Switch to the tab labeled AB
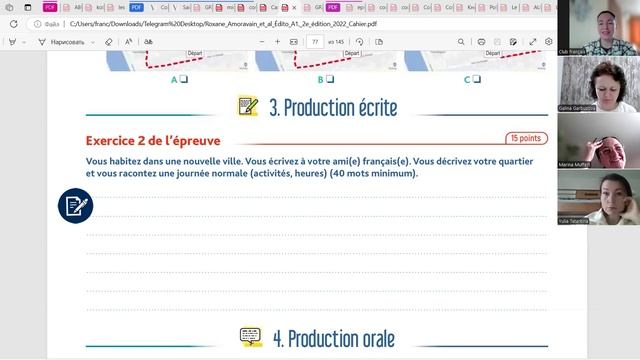The height and width of the screenshot is (360, 640). tap(72, 7)
